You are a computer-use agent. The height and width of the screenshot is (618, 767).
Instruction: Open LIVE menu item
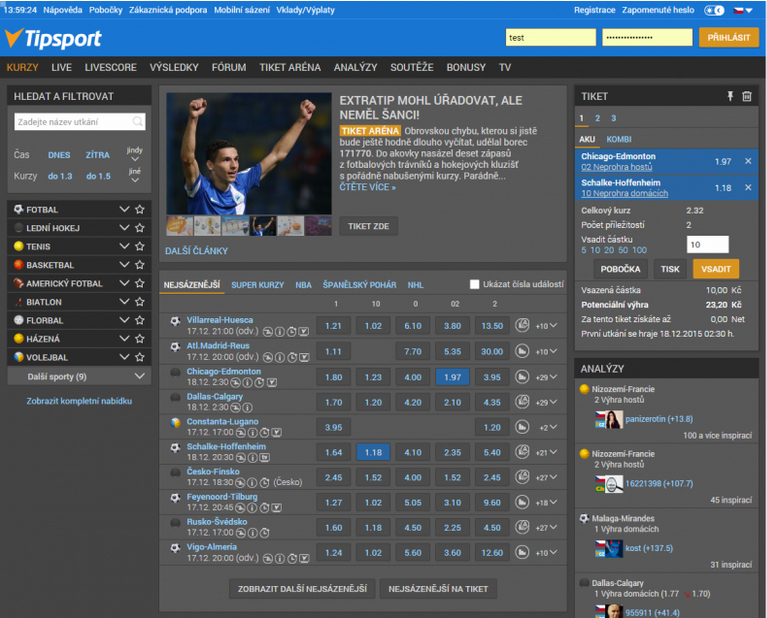pos(62,68)
